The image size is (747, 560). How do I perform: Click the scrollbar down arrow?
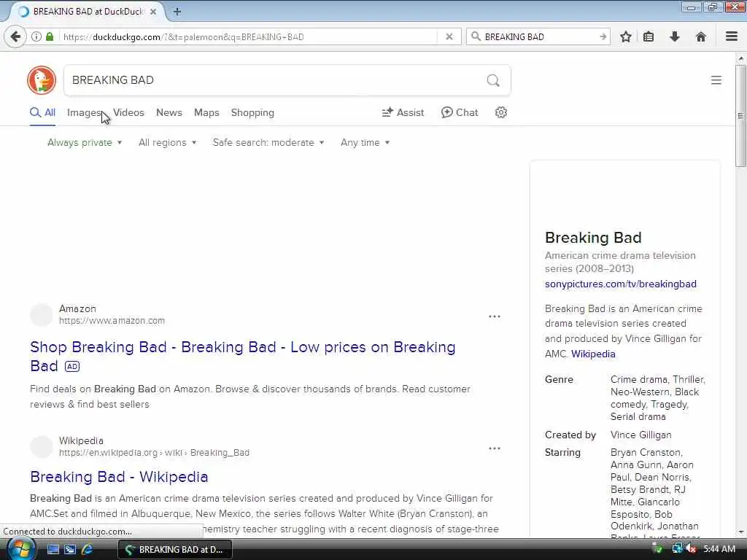click(740, 532)
